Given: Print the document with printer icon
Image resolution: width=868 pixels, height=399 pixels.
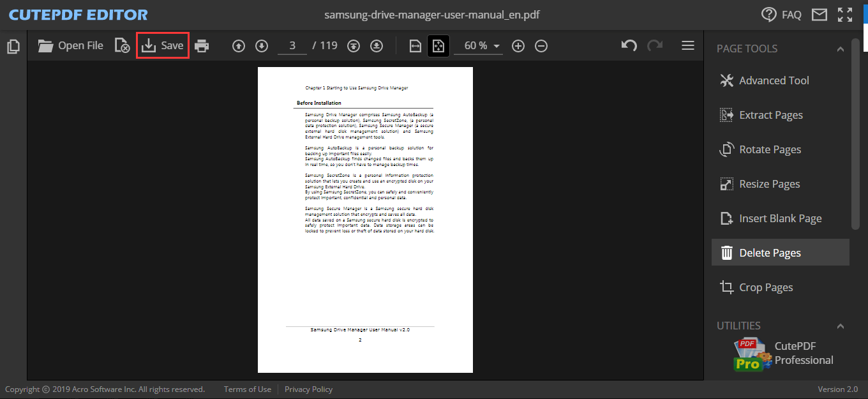Looking at the screenshot, I should point(202,46).
